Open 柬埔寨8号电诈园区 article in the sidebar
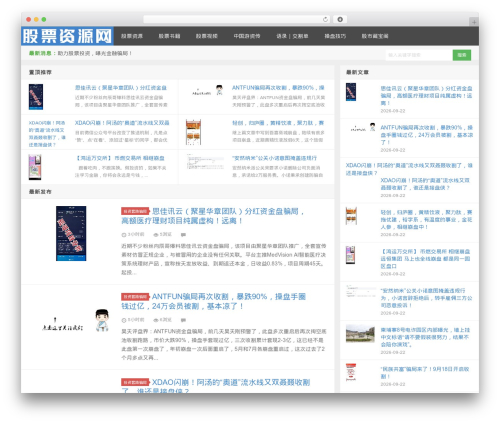This screenshot has height=423, width=500. coord(425,337)
